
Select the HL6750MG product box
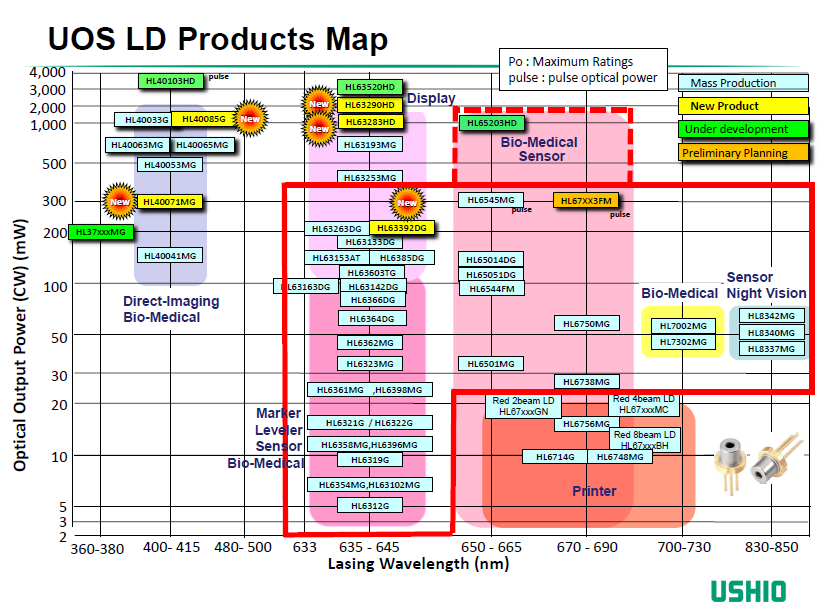(x=586, y=323)
